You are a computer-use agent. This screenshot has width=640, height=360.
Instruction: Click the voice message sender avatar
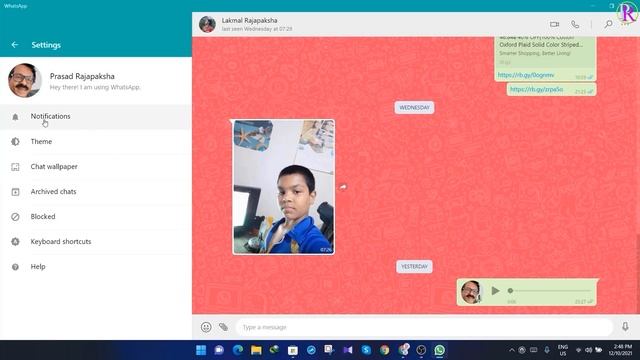[471, 292]
